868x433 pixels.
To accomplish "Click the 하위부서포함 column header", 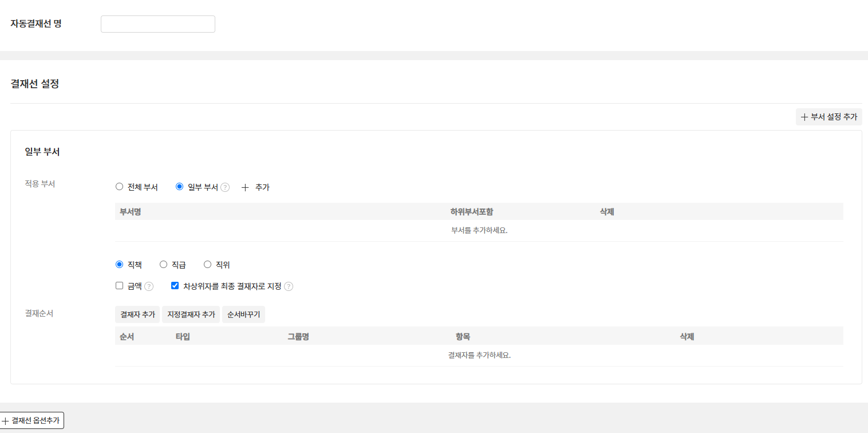I will click(x=472, y=212).
